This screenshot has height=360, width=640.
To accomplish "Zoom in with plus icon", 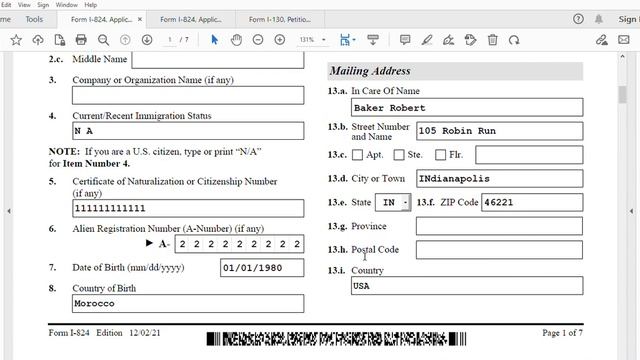I will coord(280,40).
